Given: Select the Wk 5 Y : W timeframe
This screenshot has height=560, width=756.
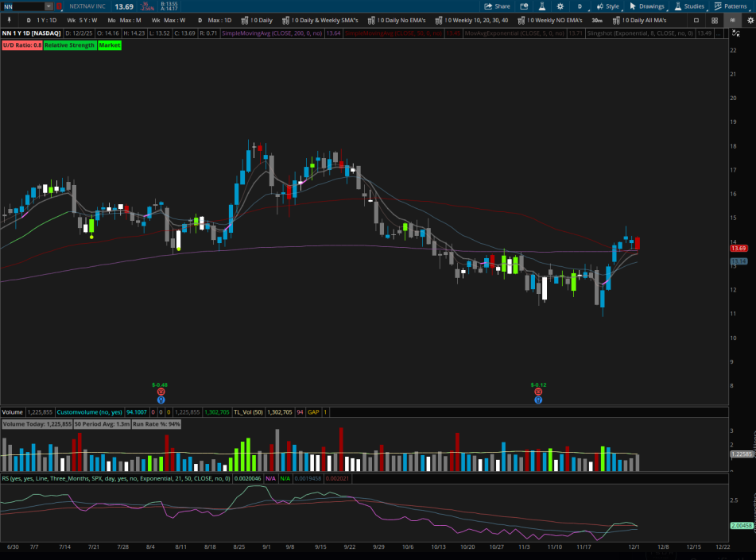Looking at the screenshot, I should click(82, 20).
